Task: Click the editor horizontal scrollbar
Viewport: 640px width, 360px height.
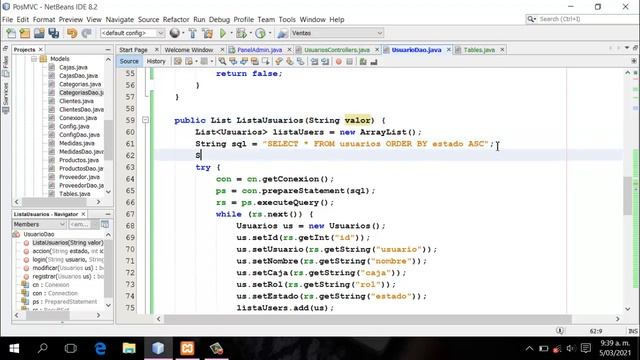Action: pyautogui.click(x=367, y=319)
